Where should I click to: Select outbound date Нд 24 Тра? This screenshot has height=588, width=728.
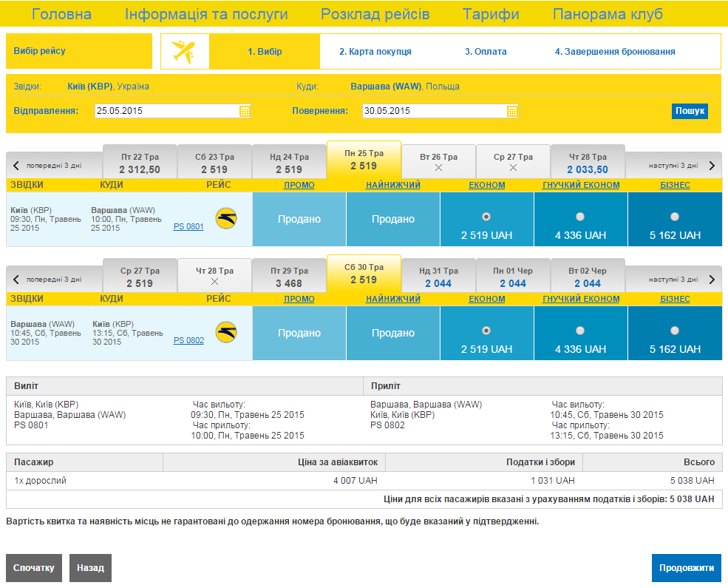[x=289, y=162]
